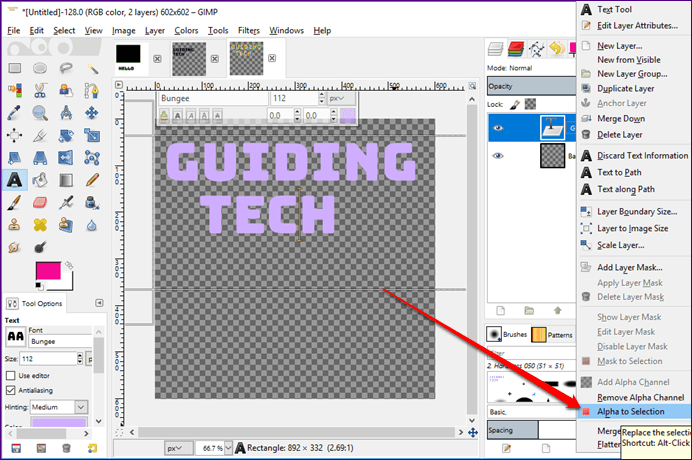Switch to the Patterns tab
This screenshot has width=692, height=460.
pos(552,335)
